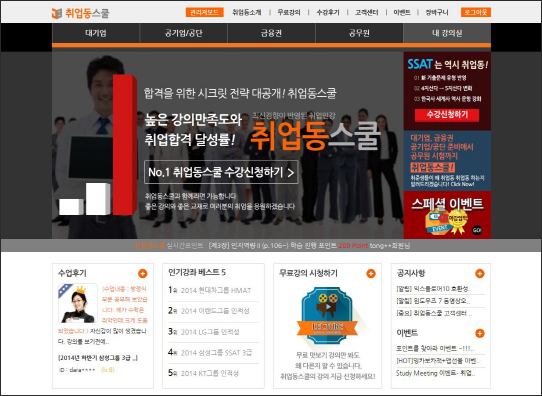Open more 수업후기 with plus icon
The image size is (542, 396).
142,273
